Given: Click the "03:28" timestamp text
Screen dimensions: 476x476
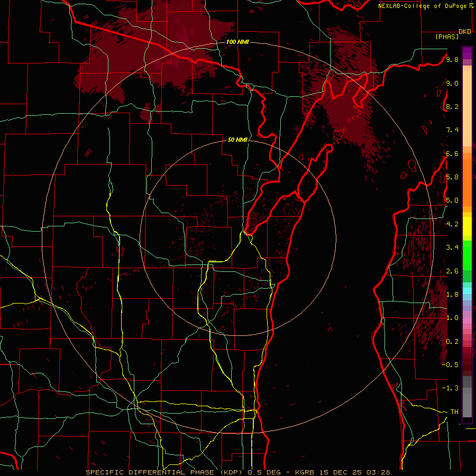Looking at the screenshot, I should pyautogui.click(x=378, y=472).
